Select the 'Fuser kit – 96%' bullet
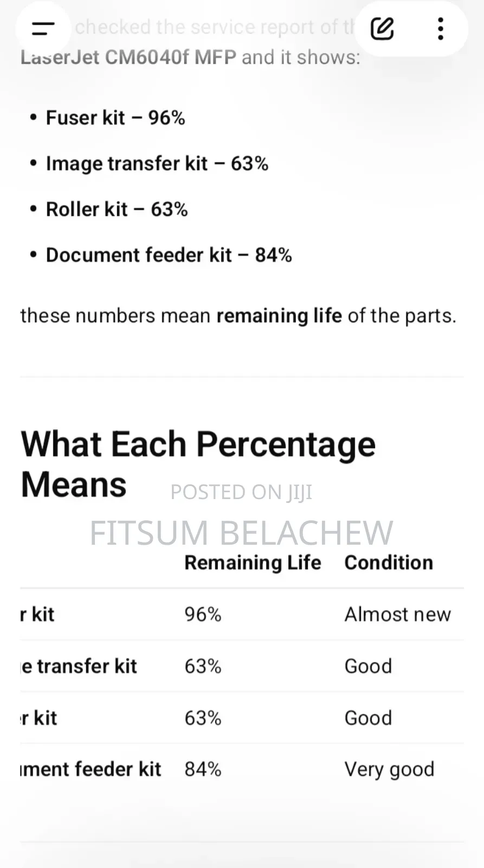This screenshot has height=868, width=484. tap(115, 118)
